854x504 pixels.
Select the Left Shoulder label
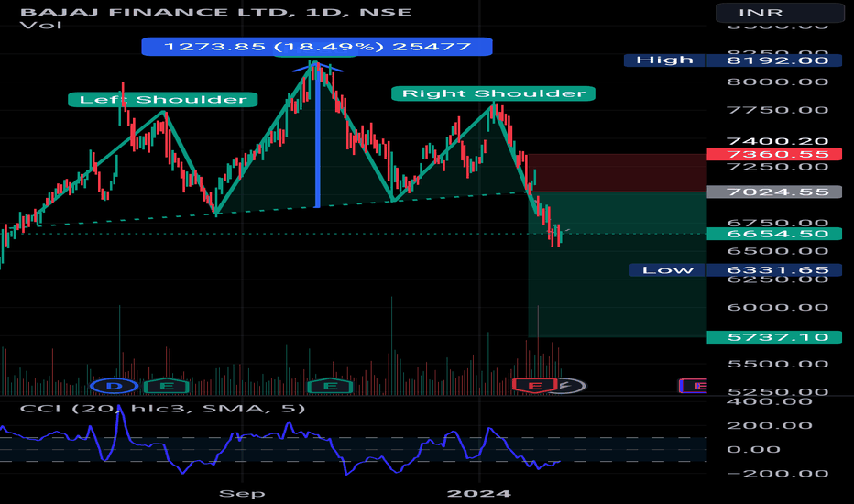163,100
